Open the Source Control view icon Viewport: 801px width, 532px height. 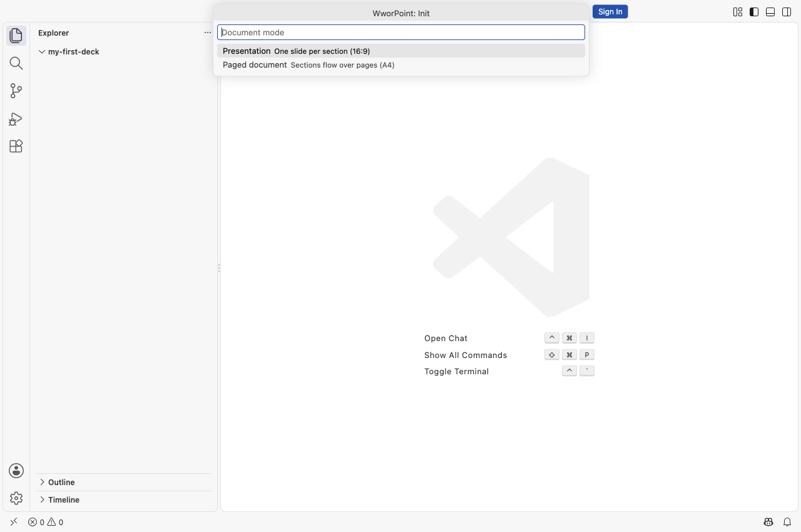pos(16,91)
